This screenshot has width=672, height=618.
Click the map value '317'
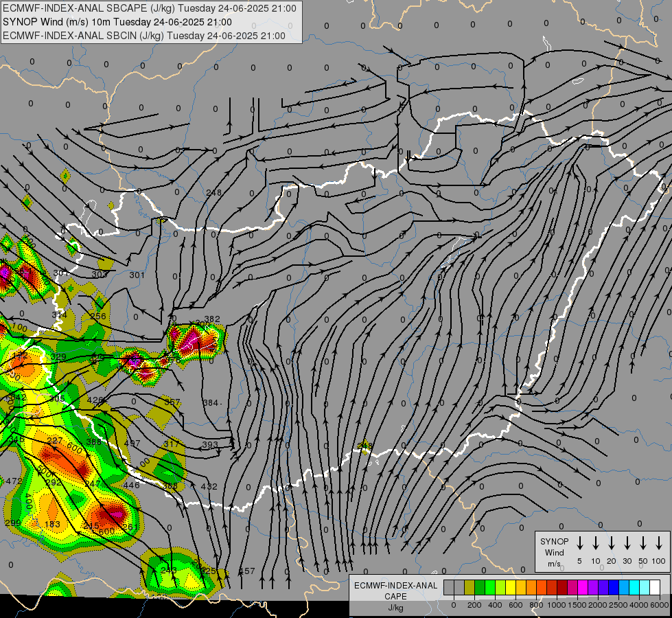(172, 444)
